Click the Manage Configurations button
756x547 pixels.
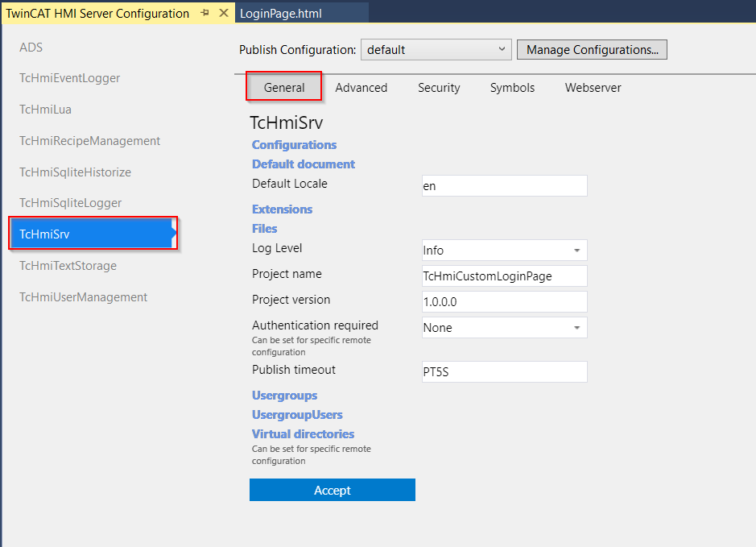coord(592,50)
